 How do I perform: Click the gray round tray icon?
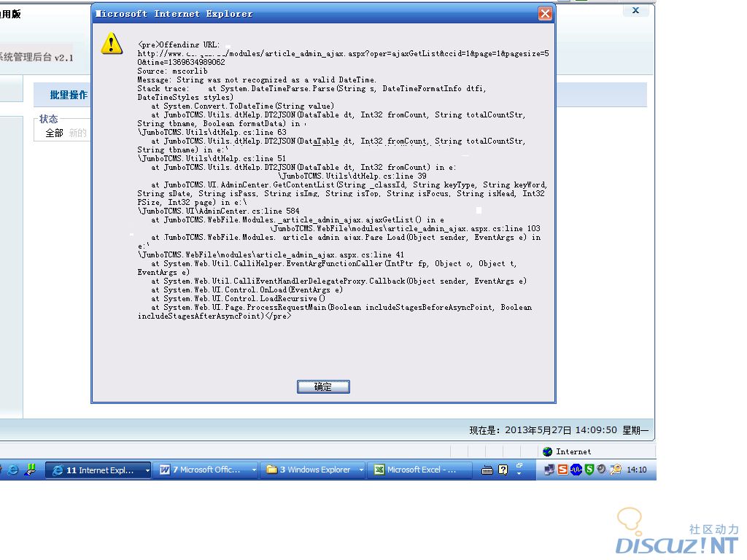coord(602,469)
